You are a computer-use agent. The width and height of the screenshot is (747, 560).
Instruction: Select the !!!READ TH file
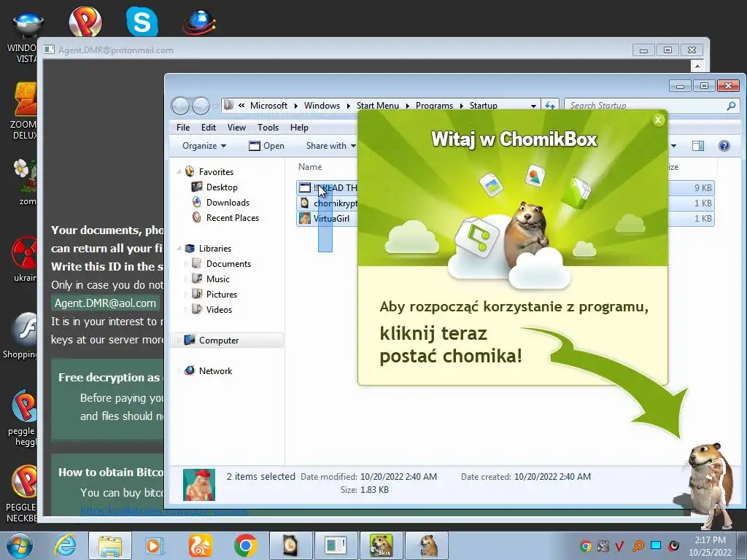(x=328, y=187)
